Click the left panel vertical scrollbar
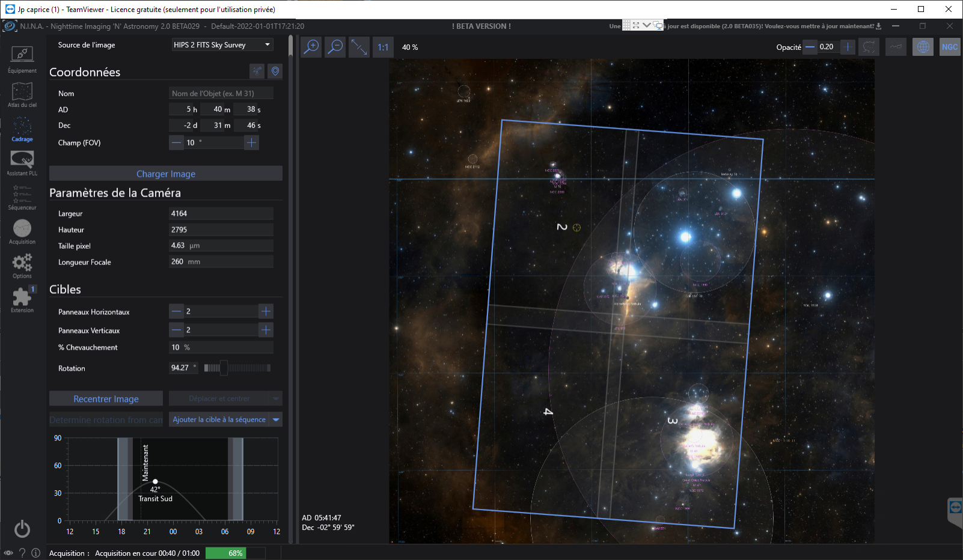The width and height of the screenshot is (963, 560). tap(291, 288)
